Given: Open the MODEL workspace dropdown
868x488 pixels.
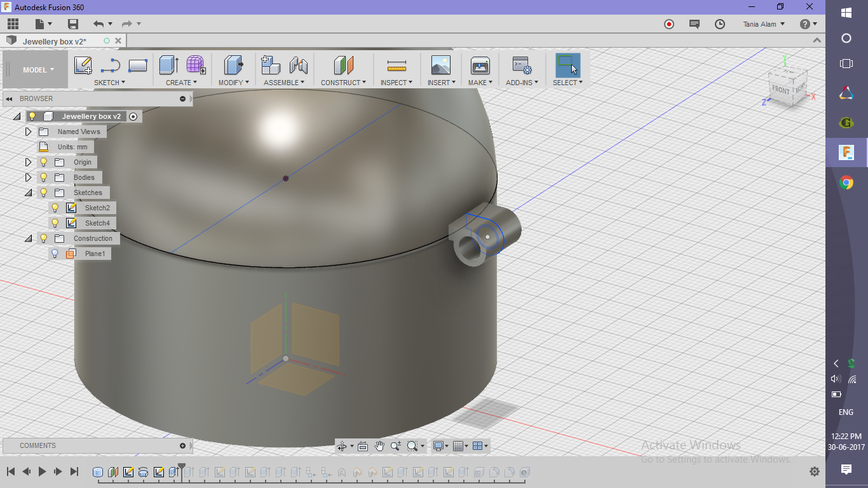Looking at the screenshot, I should point(38,70).
